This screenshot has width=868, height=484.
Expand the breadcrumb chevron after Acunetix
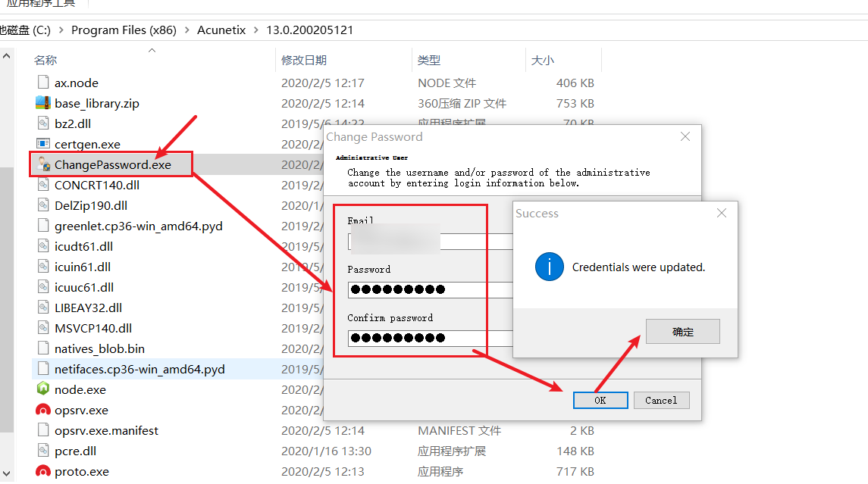coord(257,30)
